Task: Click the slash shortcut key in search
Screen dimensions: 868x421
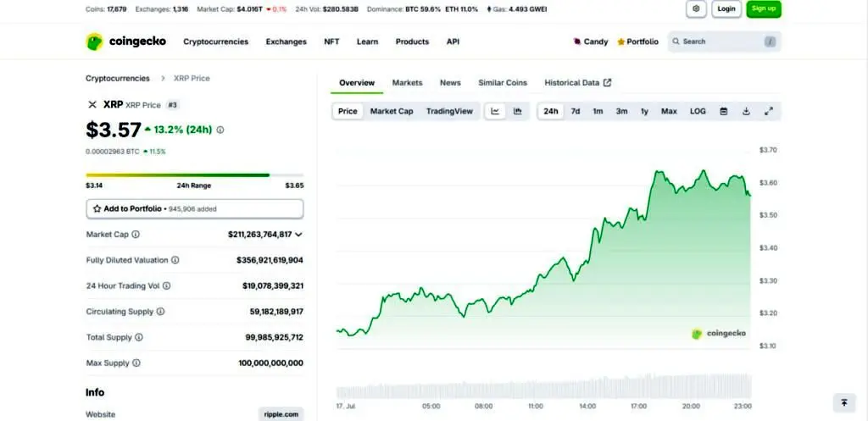Action: [770, 42]
